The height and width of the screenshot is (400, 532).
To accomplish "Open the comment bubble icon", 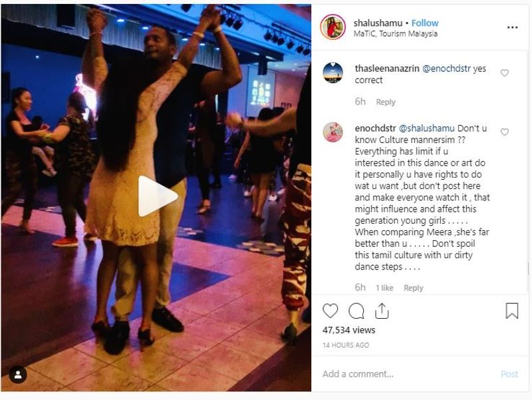I will [x=356, y=311].
